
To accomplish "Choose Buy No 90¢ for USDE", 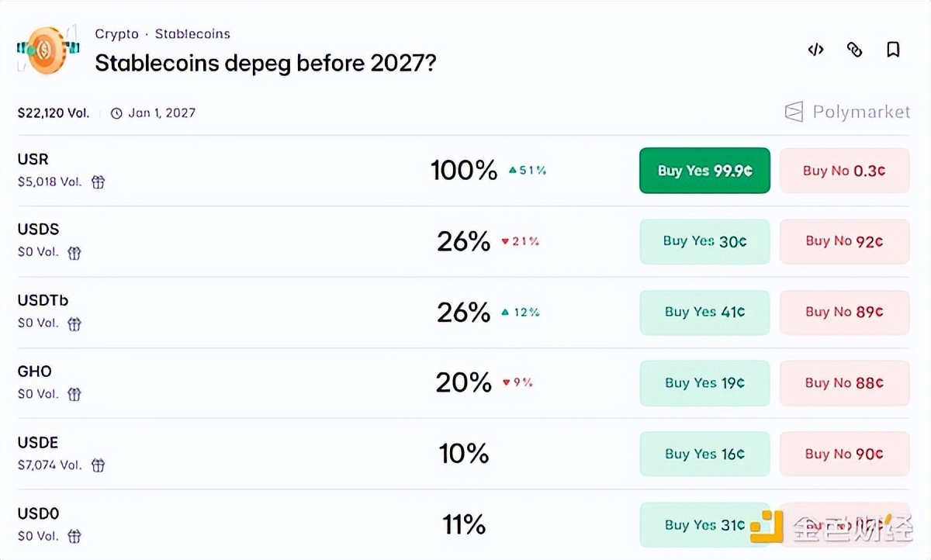I will (844, 454).
